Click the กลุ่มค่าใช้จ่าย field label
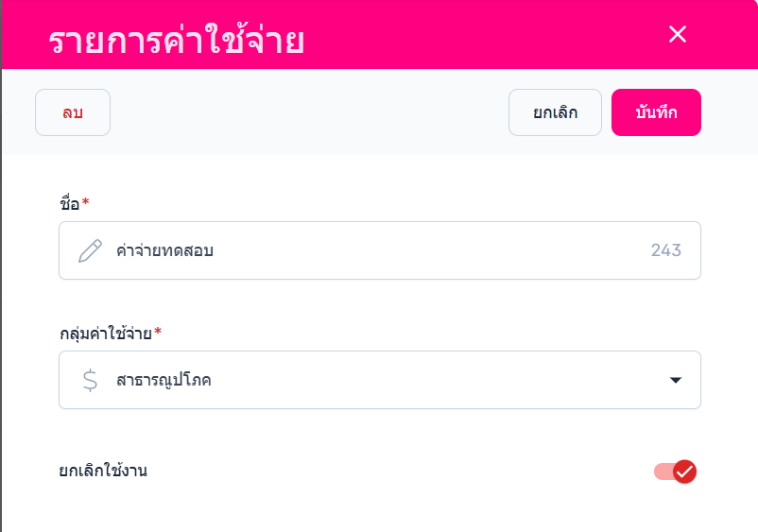Image resolution: width=758 pixels, height=532 pixels. coord(105,333)
